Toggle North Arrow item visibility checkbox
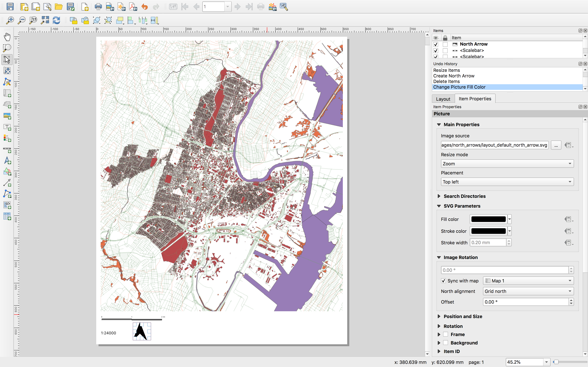 [x=436, y=44]
